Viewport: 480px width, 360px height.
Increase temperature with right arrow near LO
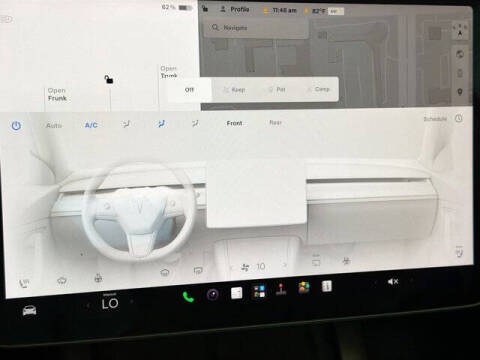pyautogui.click(x=132, y=301)
